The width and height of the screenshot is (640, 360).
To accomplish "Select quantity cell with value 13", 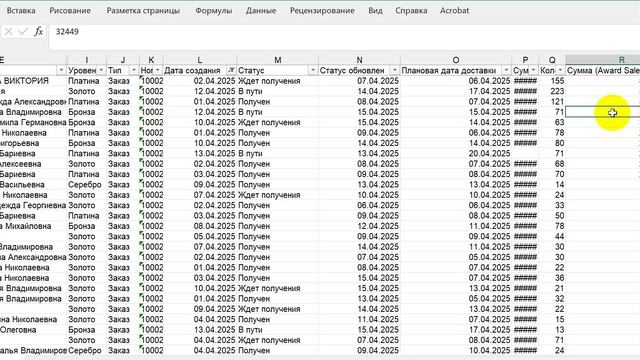I will click(552, 330).
